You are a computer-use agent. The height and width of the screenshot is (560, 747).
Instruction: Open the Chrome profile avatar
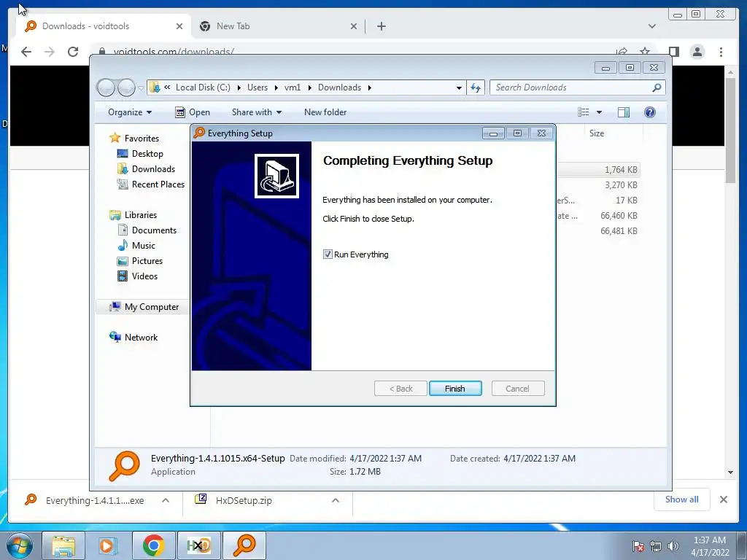(x=697, y=52)
